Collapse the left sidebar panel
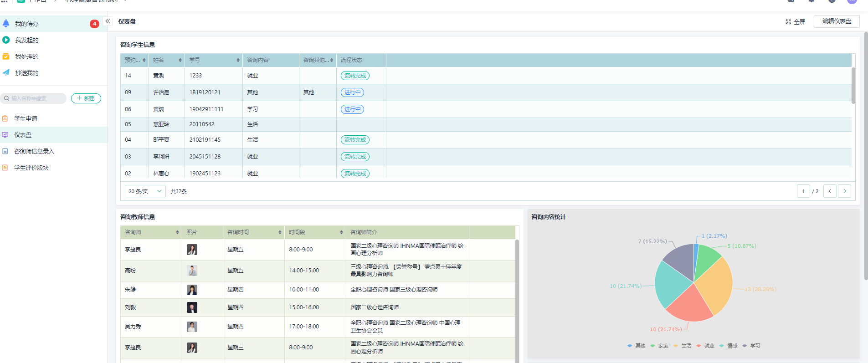868x363 pixels. point(108,21)
